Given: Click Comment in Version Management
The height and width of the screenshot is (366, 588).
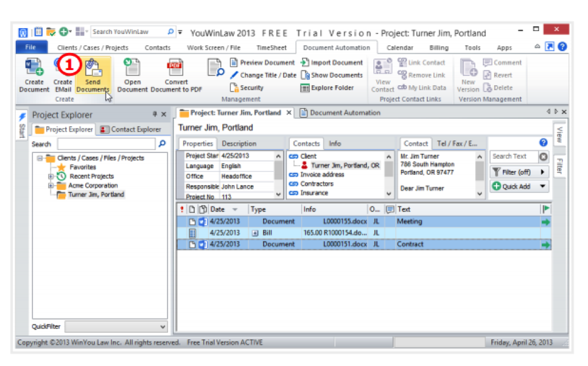Looking at the screenshot, I should point(503,62).
